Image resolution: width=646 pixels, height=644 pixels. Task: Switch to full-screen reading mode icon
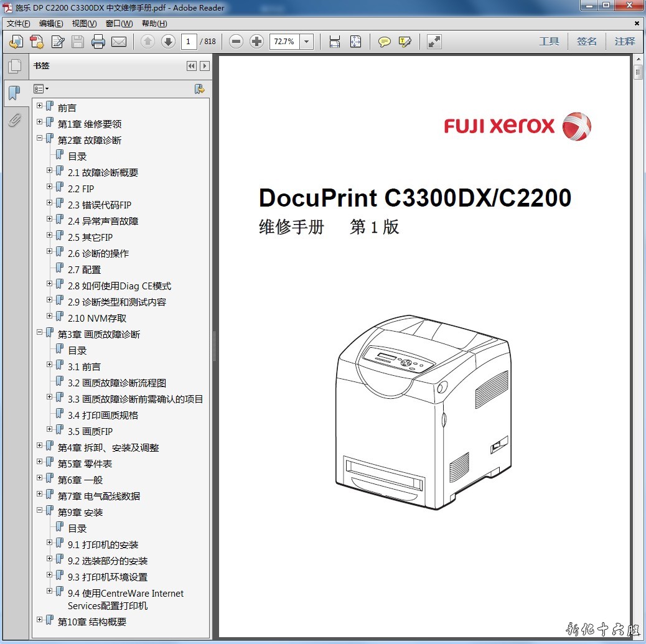[434, 42]
